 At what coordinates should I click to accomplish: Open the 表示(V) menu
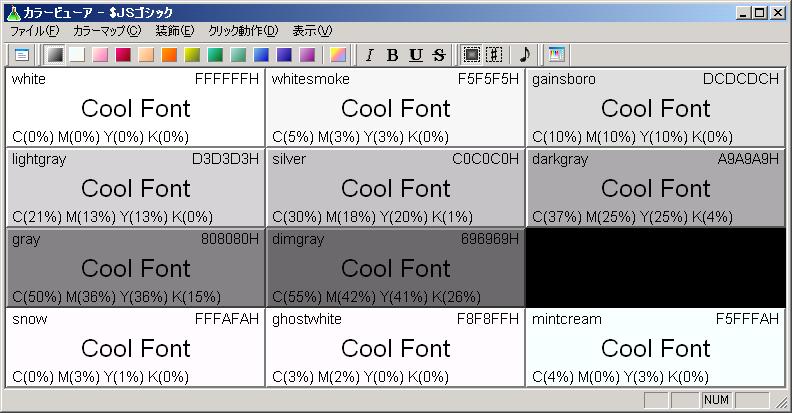point(312,31)
